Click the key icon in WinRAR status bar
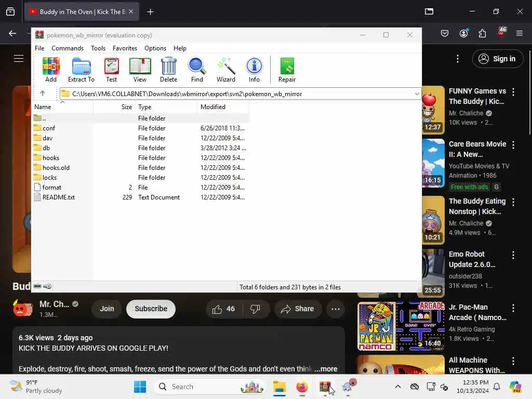532x399 pixels. coord(47,286)
